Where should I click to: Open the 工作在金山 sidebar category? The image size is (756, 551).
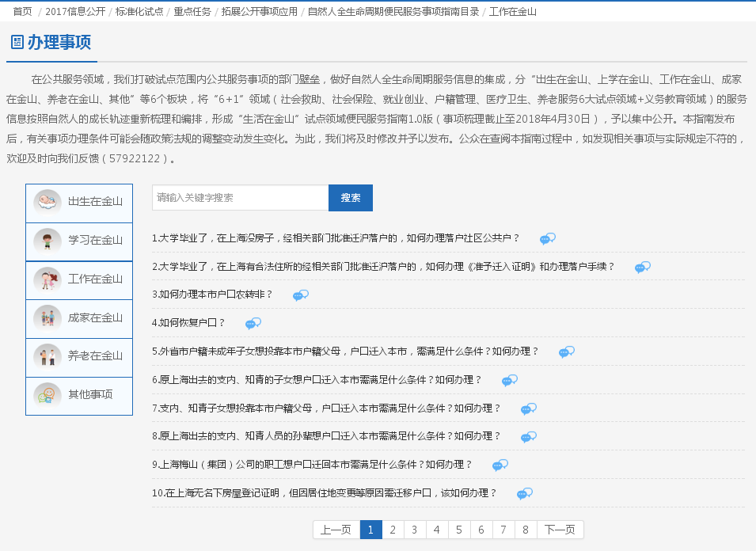pos(95,279)
